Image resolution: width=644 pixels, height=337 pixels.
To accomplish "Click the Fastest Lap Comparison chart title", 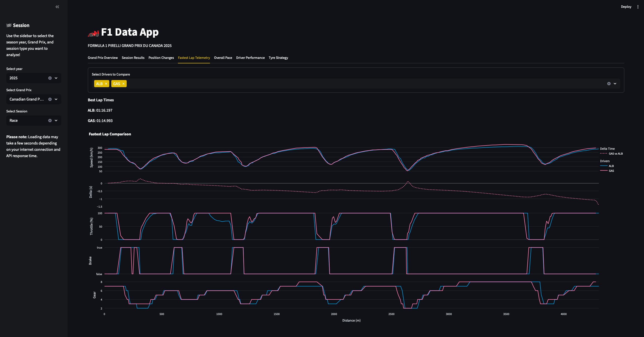I will click(110, 134).
